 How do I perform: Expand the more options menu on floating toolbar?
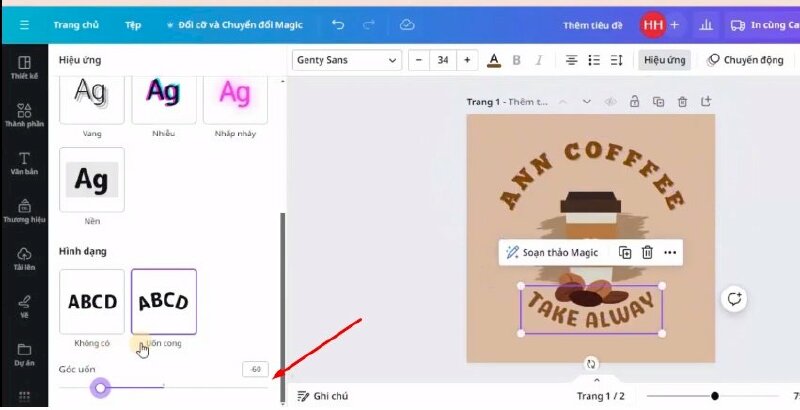click(670, 252)
